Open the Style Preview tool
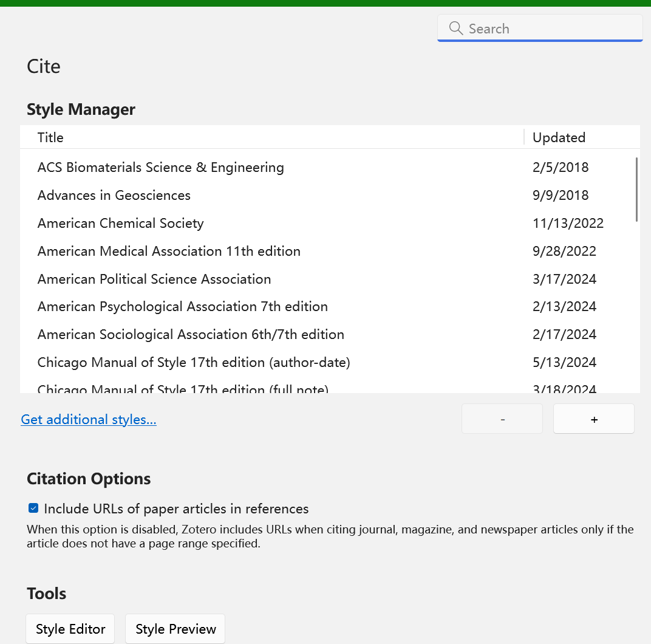 click(x=176, y=629)
